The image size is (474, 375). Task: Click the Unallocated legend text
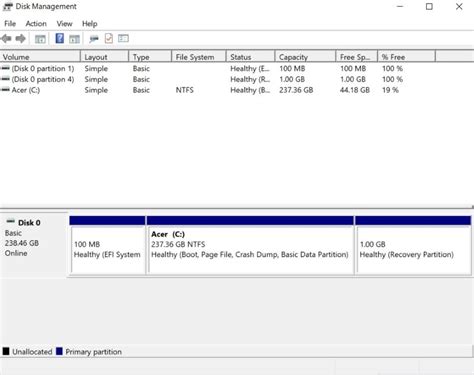pyautogui.click(x=32, y=352)
